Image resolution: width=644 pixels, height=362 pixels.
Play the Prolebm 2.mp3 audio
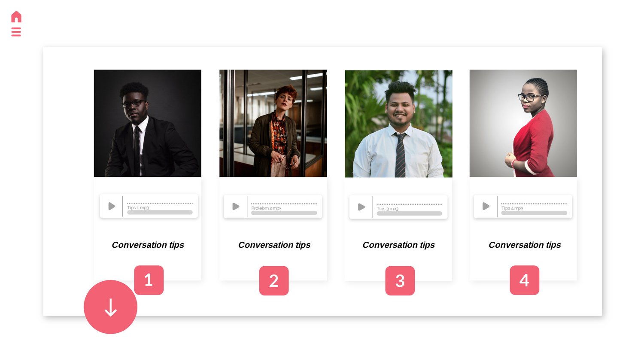point(236,207)
